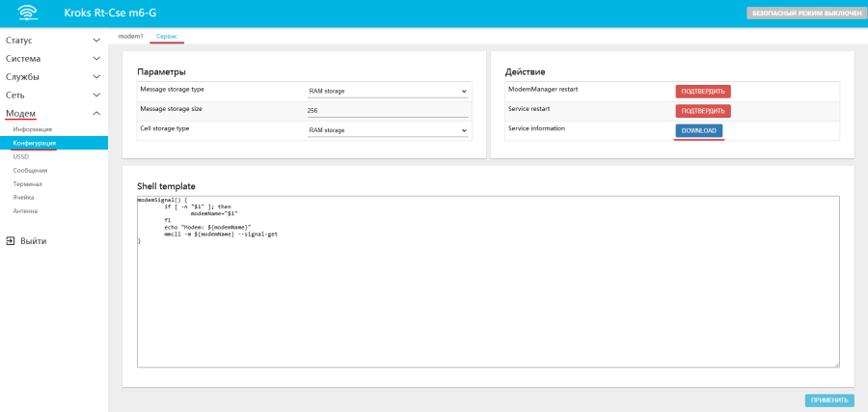The height and width of the screenshot is (412, 868).
Task: Confirm the ModemManager restart
Action: [702, 92]
